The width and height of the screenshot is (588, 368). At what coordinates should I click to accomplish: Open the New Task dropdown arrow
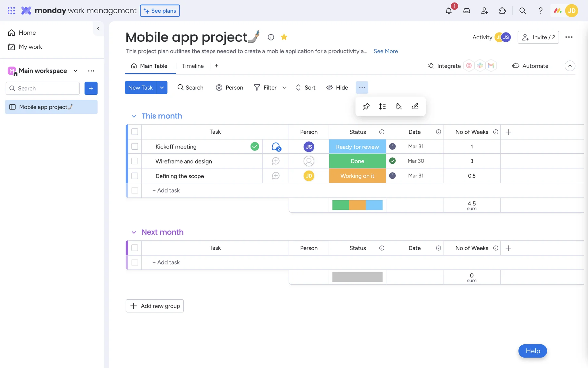[x=162, y=88]
